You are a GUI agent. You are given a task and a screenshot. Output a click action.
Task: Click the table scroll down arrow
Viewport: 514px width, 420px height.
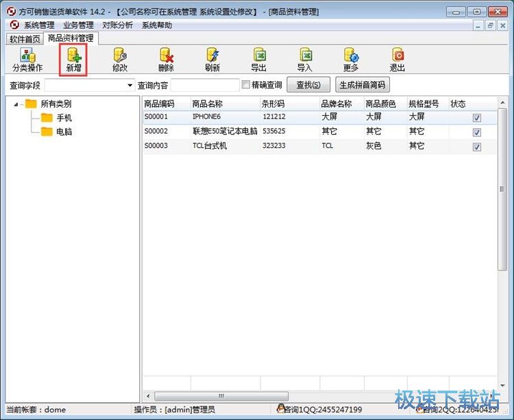pos(502,386)
